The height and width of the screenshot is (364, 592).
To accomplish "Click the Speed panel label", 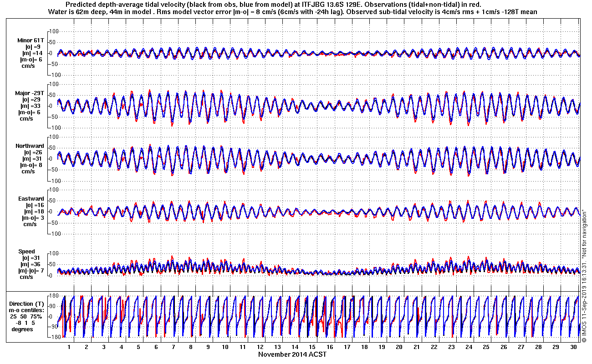I will coord(26,252).
